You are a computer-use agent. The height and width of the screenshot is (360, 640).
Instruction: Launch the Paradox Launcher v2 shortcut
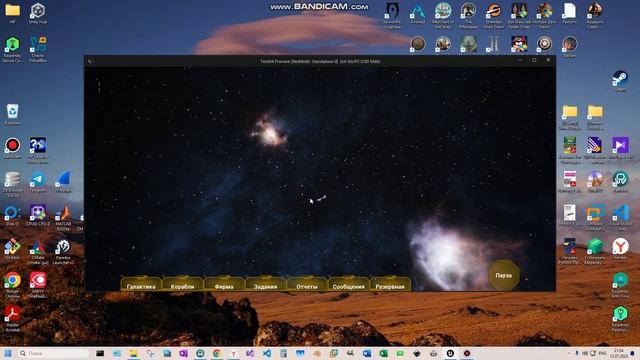[x=63, y=251]
